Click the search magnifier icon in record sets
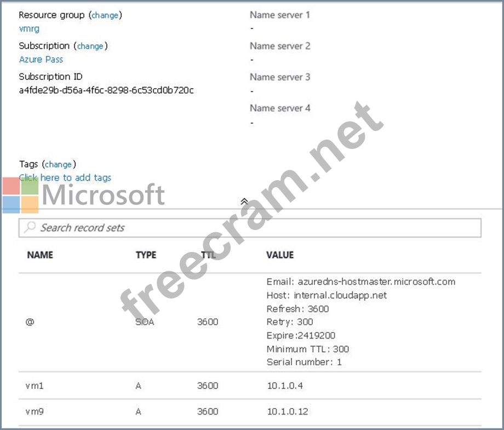The height and width of the screenshot is (430, 504). coord(30,227)
